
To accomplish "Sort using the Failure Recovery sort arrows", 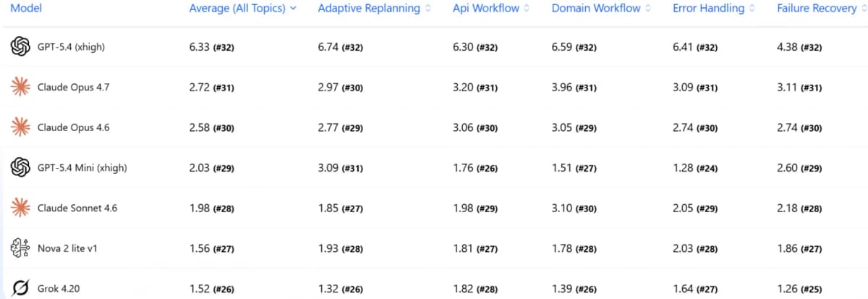I will pyautogui.click(x=863, y=9).
